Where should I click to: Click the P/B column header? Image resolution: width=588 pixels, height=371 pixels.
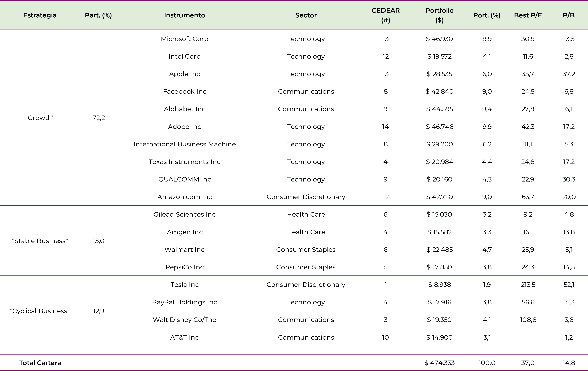(569, 15)
